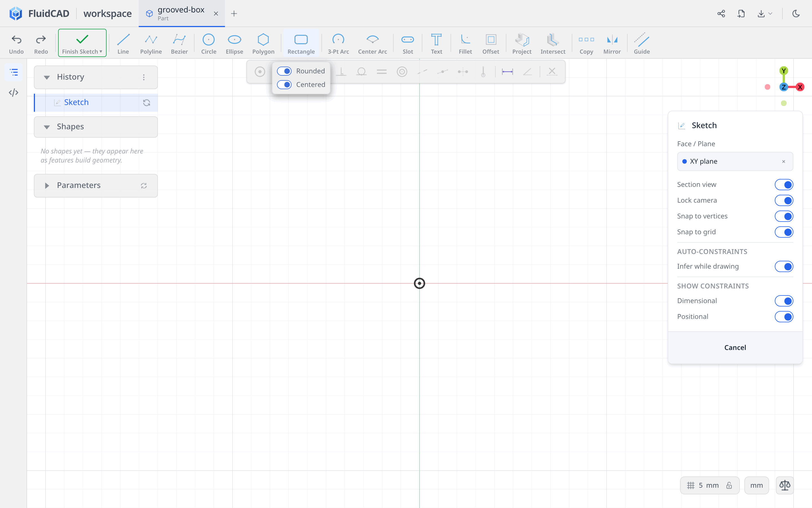Image resolution: width=812 pixels, height=508 pixels.
Task: Open History panel options menu
Action: [x=144, y=77]
